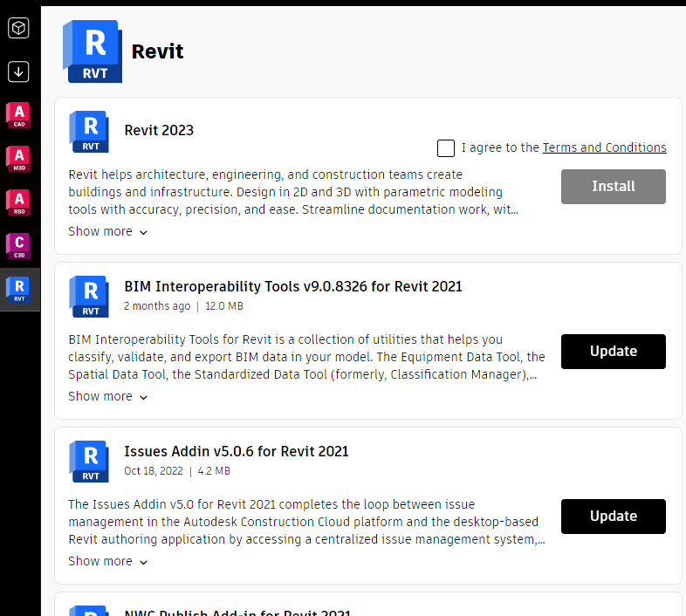Open the cube products icon in sidebar
Screen dimensions: 686x616
[x=18, y=29]
